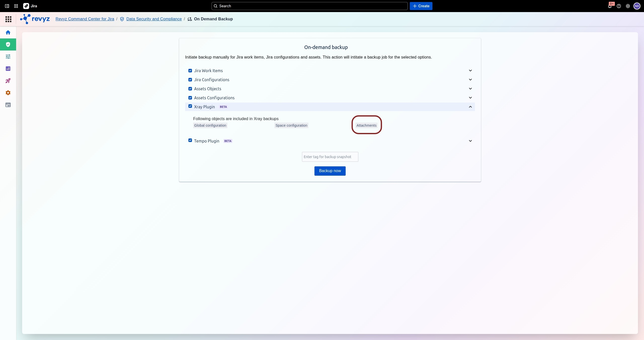Expand the Assets Configurations section chevron
This screenshot has height=340, width=644.
coord(470,98)
